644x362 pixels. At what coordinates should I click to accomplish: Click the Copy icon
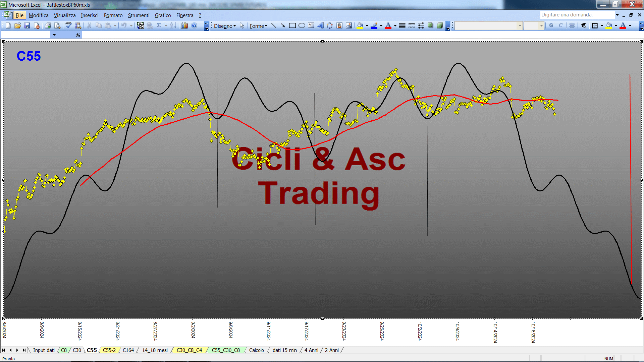click(99, 25)
